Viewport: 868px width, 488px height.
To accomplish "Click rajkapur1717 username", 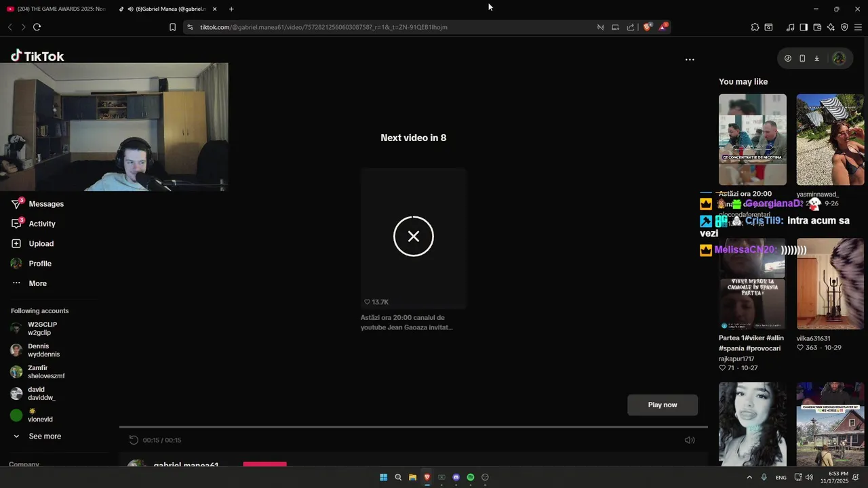I will point(736,359).
